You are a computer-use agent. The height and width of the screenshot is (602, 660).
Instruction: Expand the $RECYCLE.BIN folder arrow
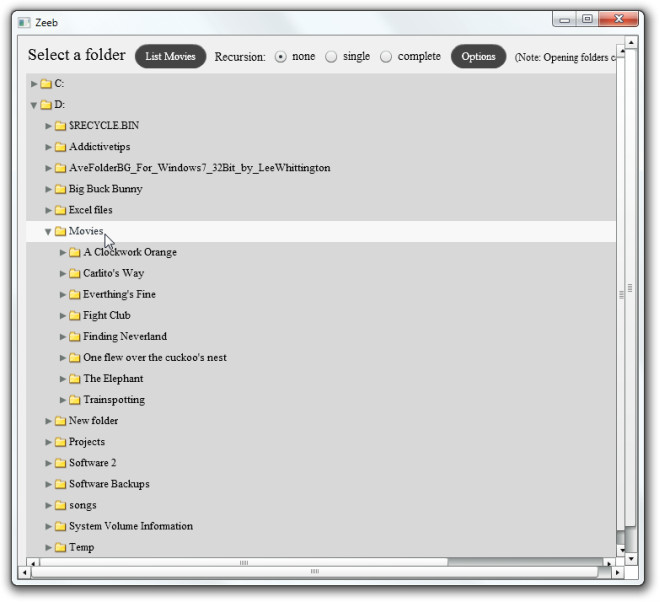(48, 126)
